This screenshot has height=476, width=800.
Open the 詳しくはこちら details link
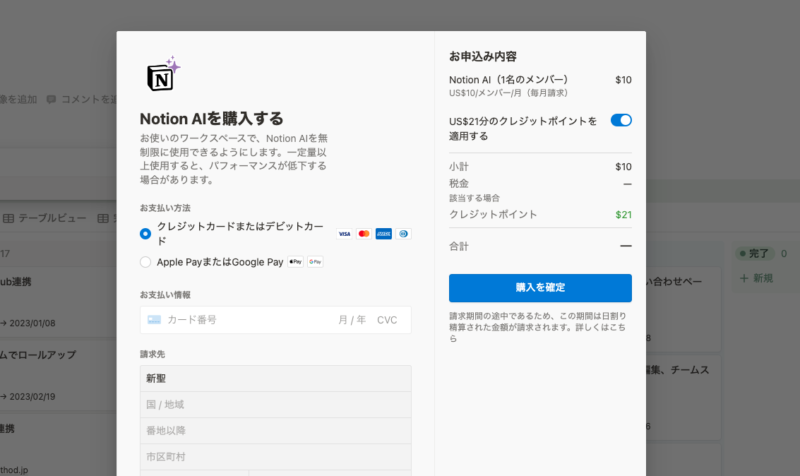[x=537, y=333]
